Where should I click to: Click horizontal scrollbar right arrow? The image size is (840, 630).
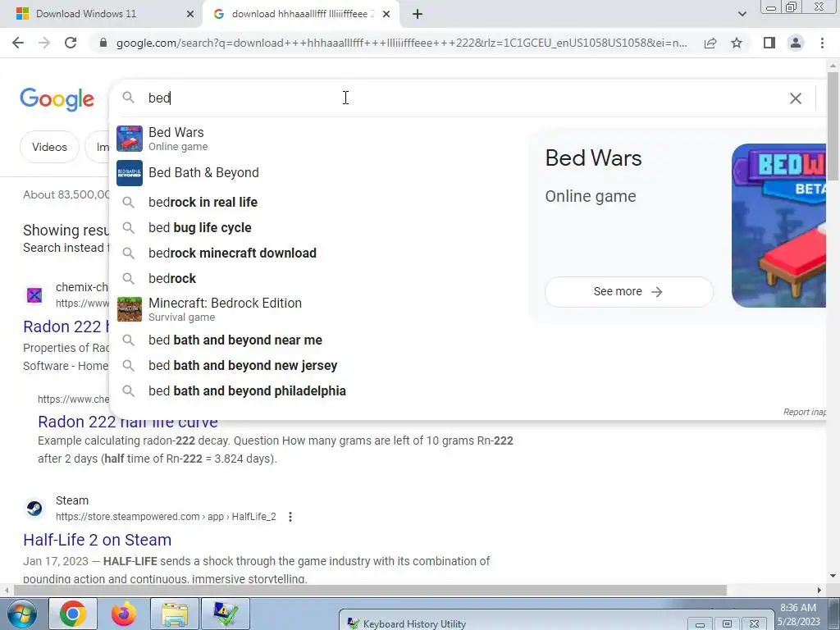coord(819,590)
